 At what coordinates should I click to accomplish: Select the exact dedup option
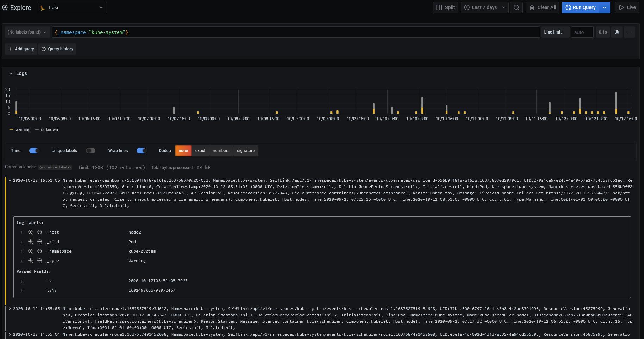coord(200,151)
